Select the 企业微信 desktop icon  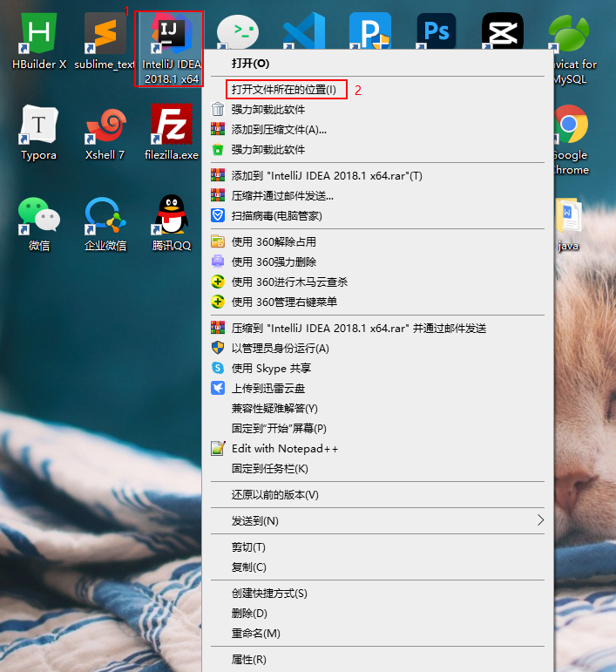point(105,224)
